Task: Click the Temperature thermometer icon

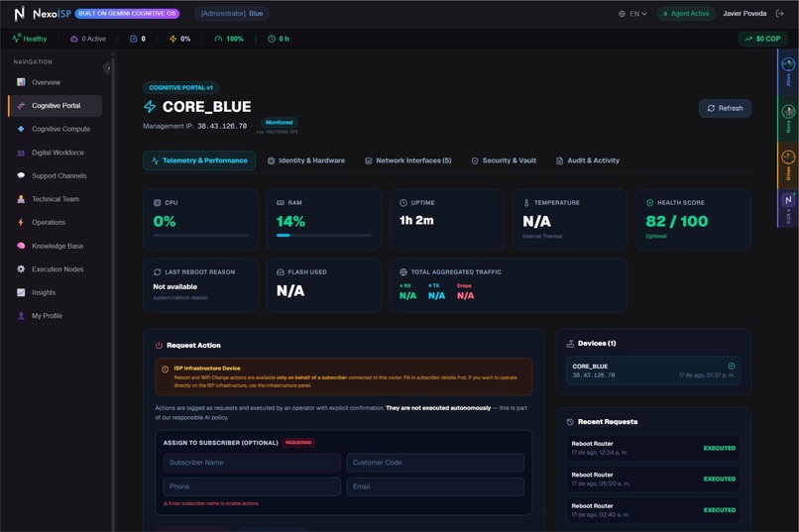Action: coord(526,203)
